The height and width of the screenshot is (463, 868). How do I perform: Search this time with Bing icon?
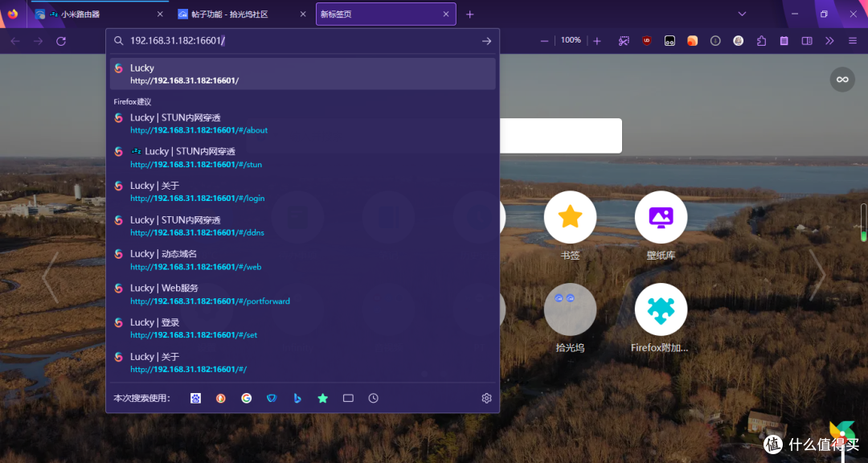[x=297, y=398]
